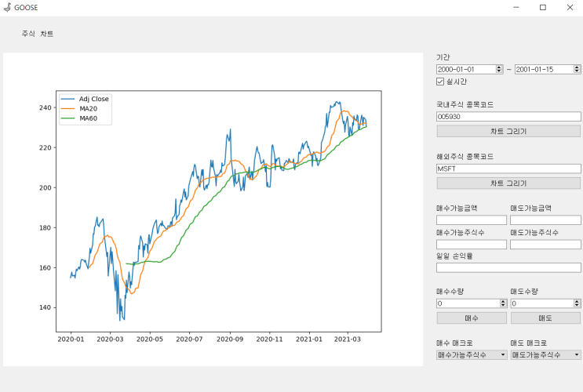Focus the 국내주식 종목코드 field showing 005930

click(x=508, y=117)
